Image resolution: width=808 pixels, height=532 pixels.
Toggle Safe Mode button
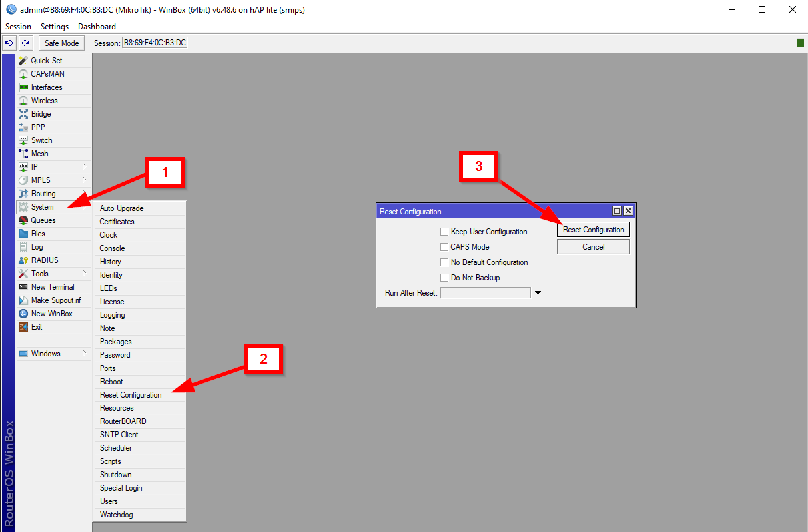(x=61, y=43)
